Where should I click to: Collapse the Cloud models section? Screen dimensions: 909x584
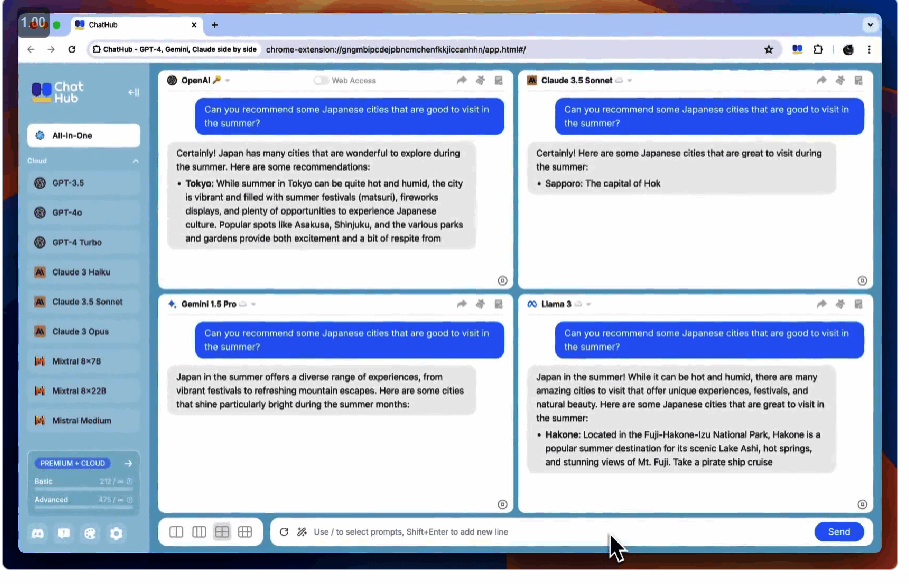coord(137,162)
